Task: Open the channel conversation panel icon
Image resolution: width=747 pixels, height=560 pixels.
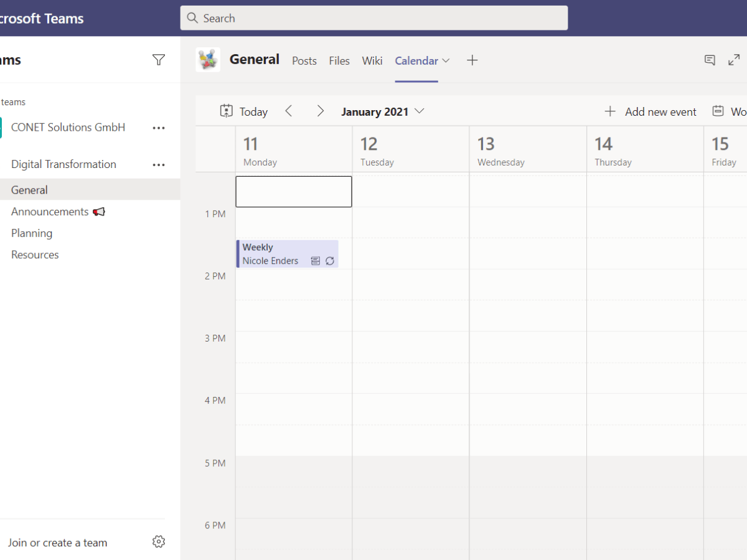Action: (x=710, y=60)
